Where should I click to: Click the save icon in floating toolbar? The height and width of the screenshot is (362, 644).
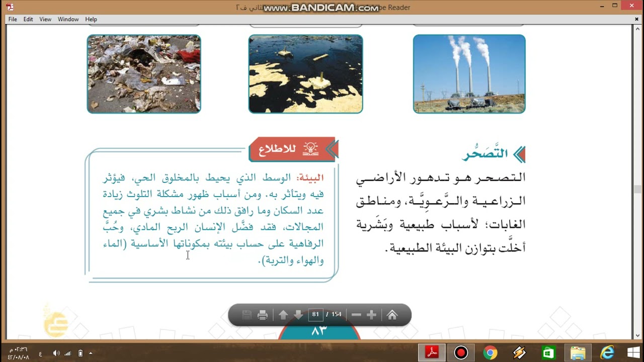coord(247,315)
